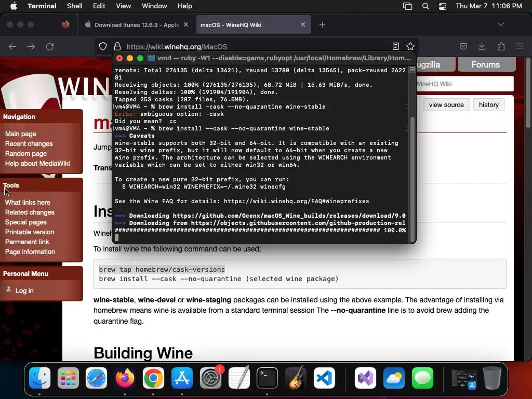This screenshot has height=399, width=532.
Task: Toggle Firefox reader view icon
Action: [x=395, y=46]
